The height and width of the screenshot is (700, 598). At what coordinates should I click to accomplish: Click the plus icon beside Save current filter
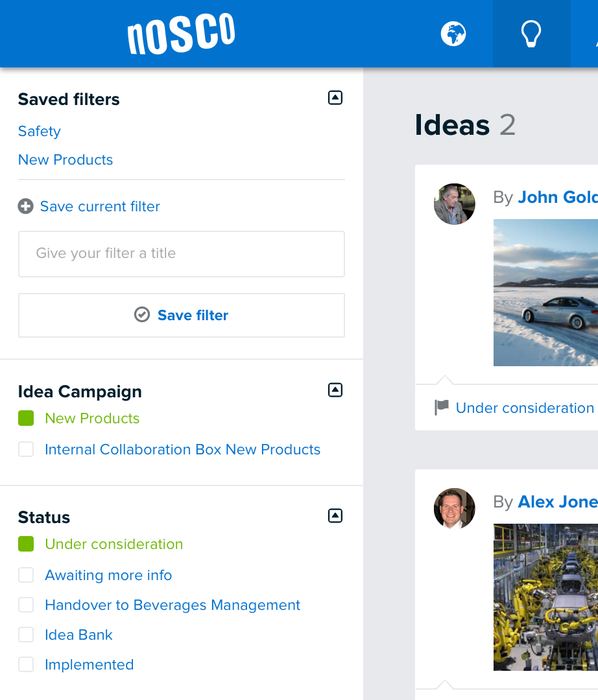25,207
